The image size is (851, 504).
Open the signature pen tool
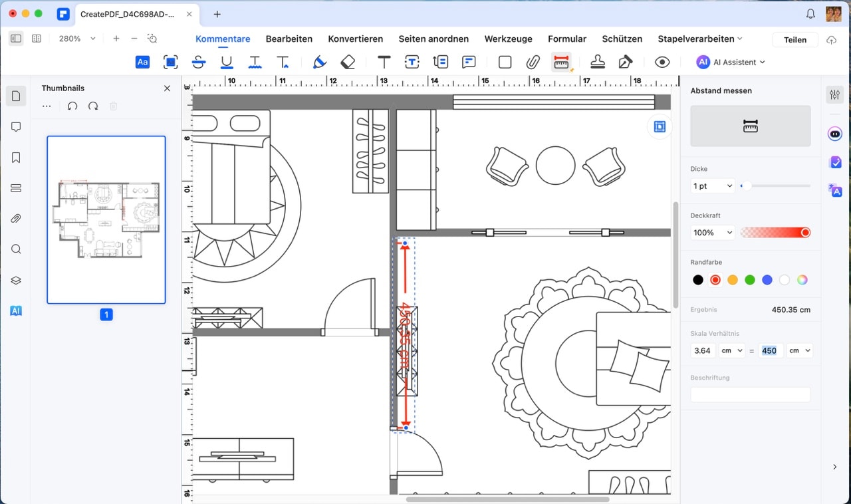click(x=625, y=62)
